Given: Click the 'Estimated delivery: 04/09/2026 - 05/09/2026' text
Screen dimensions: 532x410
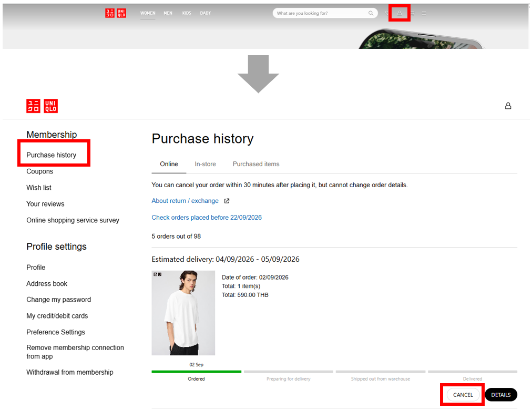Looking at the screenshot, I should (x=226, y=260).
